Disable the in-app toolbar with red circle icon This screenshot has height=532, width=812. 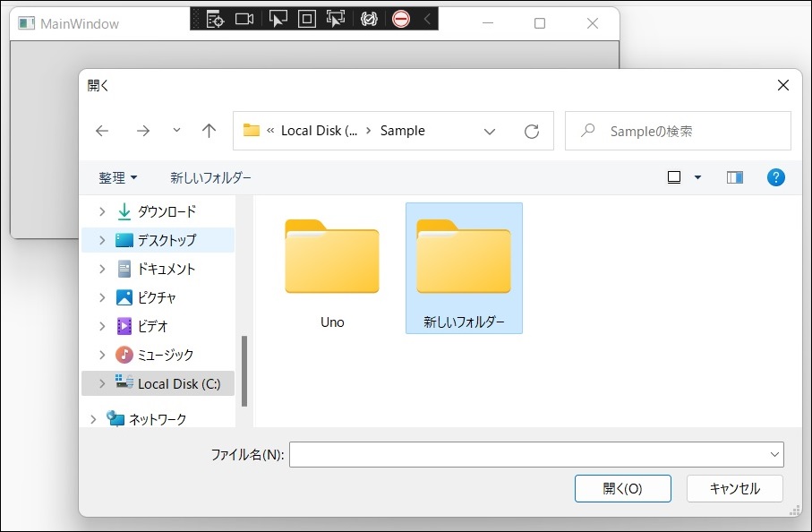(x=400, y=18)
